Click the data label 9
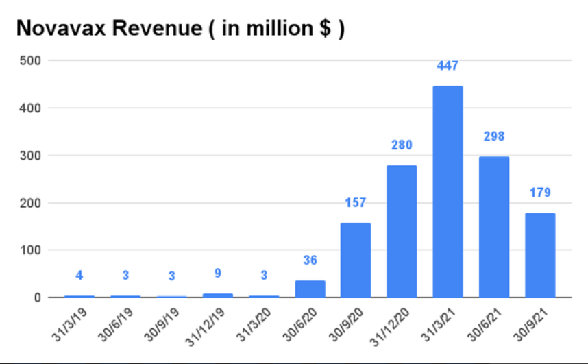The width and height of the screenshot is (588, 364). [217, 274]
